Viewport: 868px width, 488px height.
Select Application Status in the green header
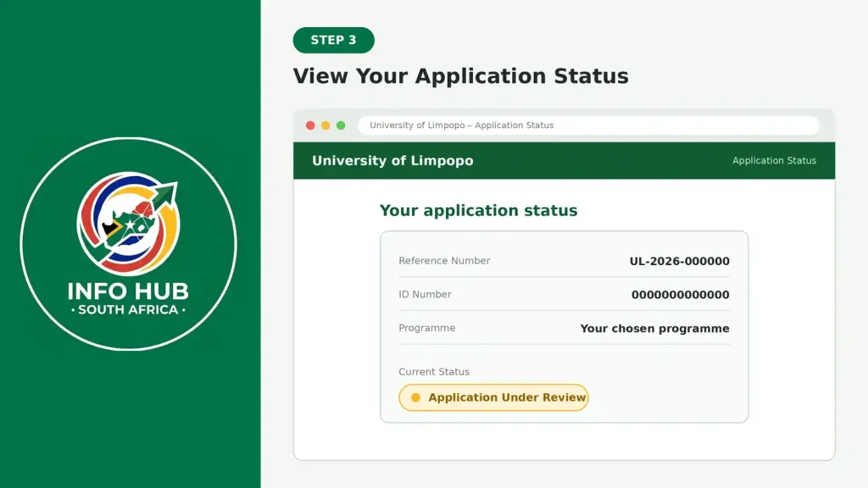[x=774, y=160]
